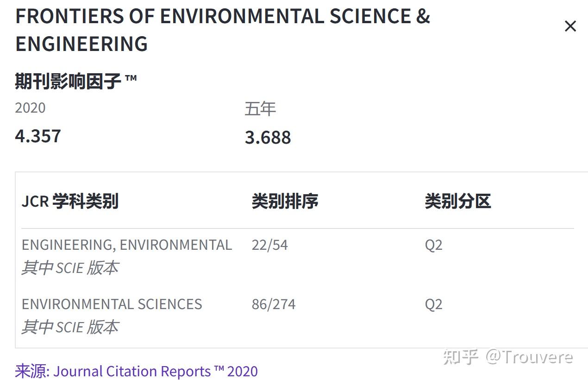This screenshot has width=588, height=380.
Task: Select the 4.357 impact factor value
Action: [x=38, y=136]
